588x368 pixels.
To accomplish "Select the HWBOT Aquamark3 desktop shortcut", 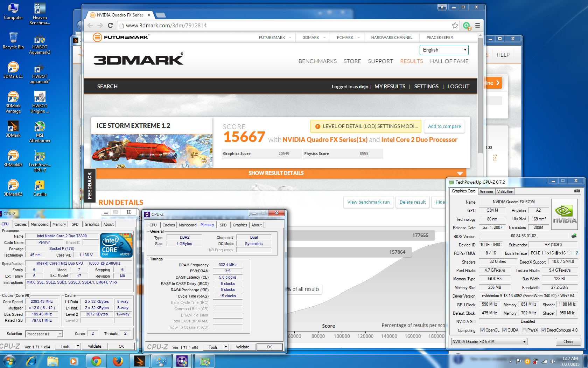I will (x=40, y=44).
